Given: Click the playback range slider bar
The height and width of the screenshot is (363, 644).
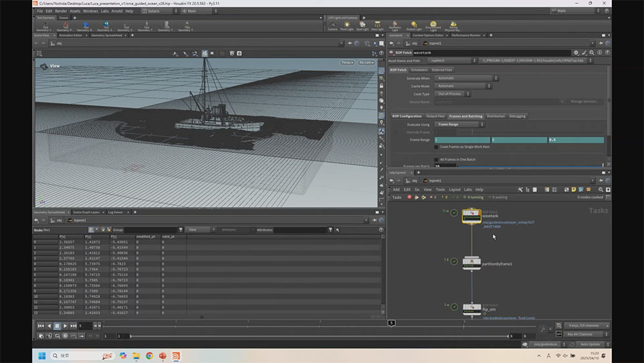Looking at the screenshot, I should click(319, 337).
